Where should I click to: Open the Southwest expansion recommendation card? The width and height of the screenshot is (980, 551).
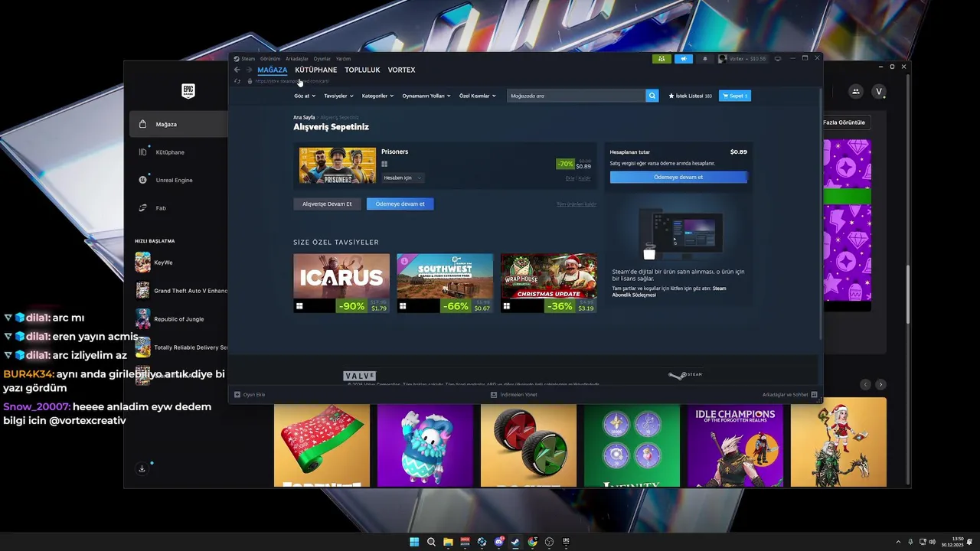pos(445,283)
